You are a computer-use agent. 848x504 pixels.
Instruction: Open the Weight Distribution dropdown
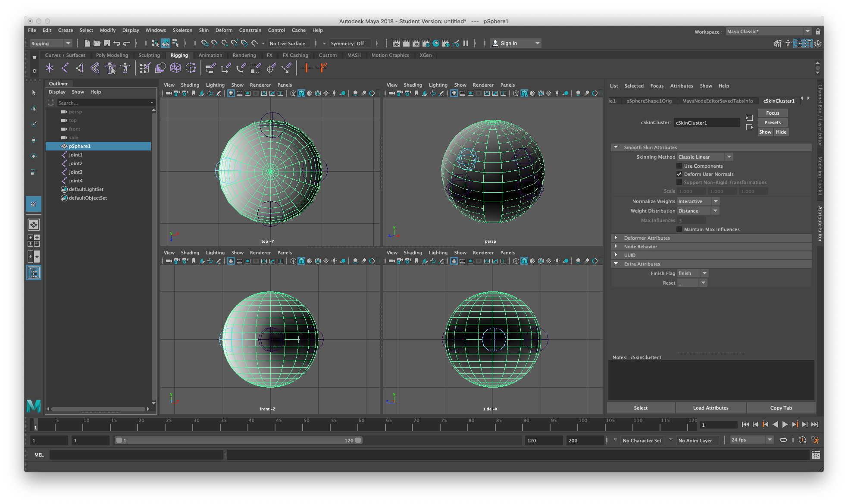pos(698,211)
